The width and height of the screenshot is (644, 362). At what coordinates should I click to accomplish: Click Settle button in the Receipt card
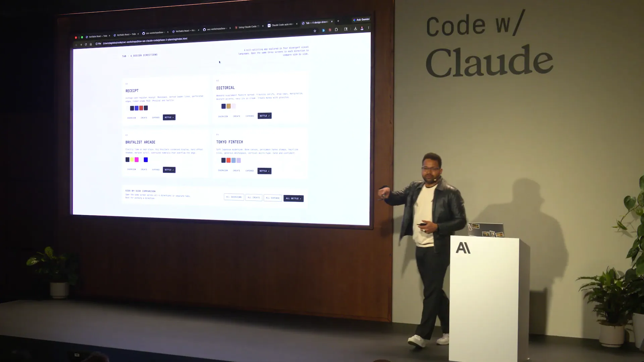(169, 117)
